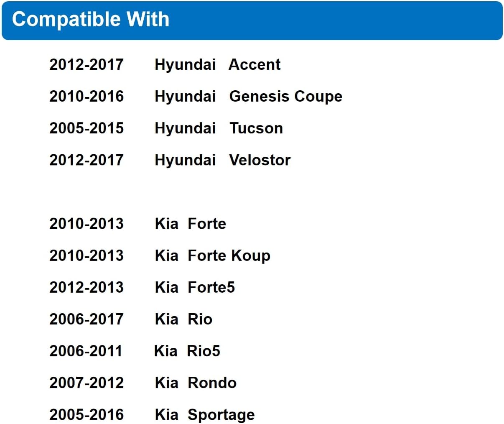Click the year range beside Hyundai Accent
The width and height of the screenshot is (504, 424).
pyautogui.click(x=87, y=64)
